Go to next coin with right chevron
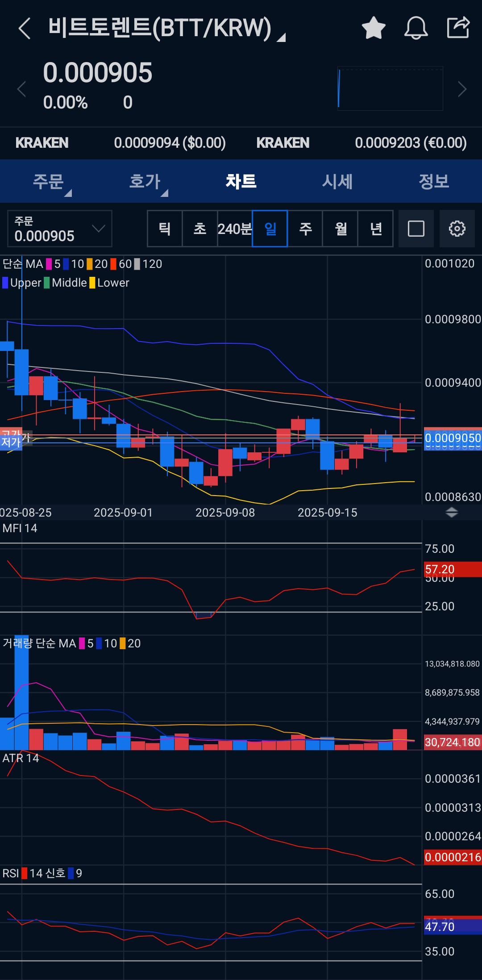 point(462,89)
